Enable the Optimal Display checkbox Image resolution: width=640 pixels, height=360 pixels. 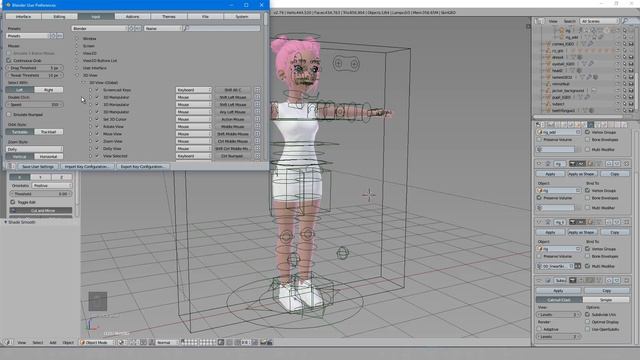tap(587, 322)
